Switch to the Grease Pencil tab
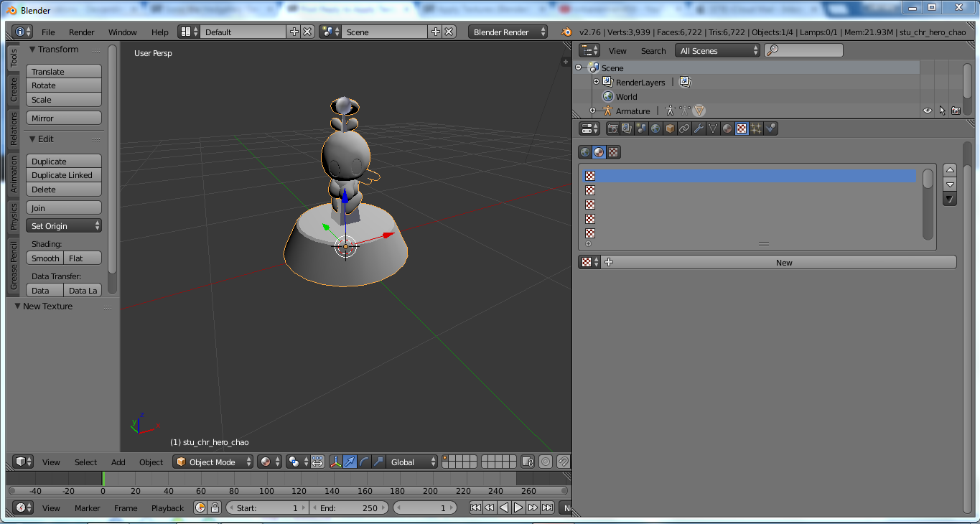The height and width of the screenshot is (524, 980). (x=14, y=266)
